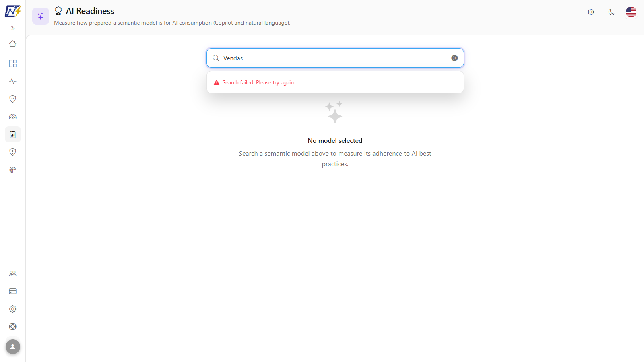Open the support lifebuoy icon
This screenshot has height=362, width=644.
click(13, 327)
